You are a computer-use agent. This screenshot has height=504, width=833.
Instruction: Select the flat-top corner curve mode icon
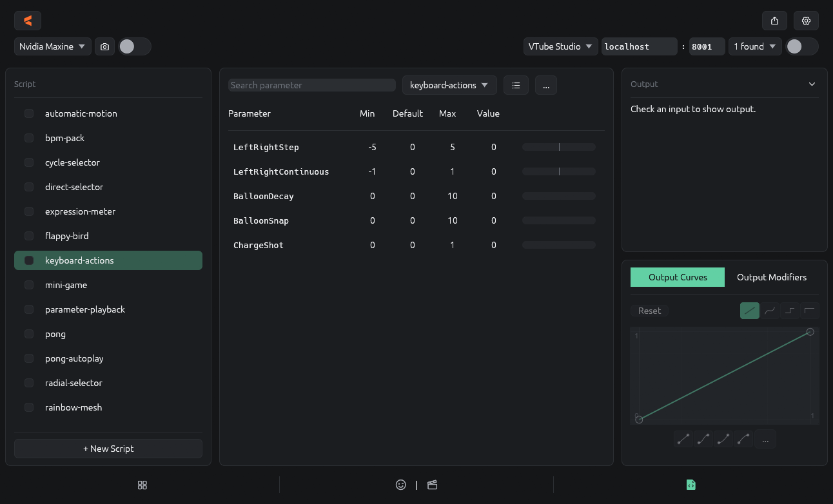click(x=810, y=311)
